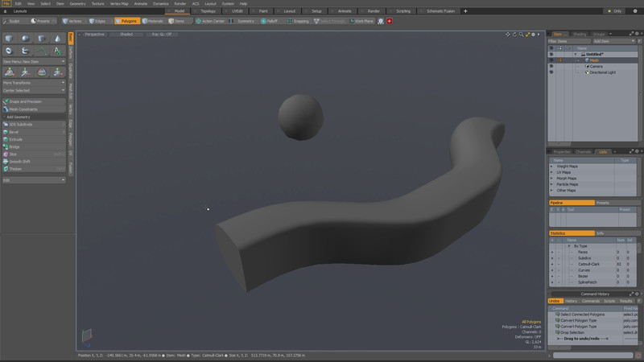Viewport: 644px width, 362px height.
Task: Activate the Rotate tool icon
Action: (42, 72)
